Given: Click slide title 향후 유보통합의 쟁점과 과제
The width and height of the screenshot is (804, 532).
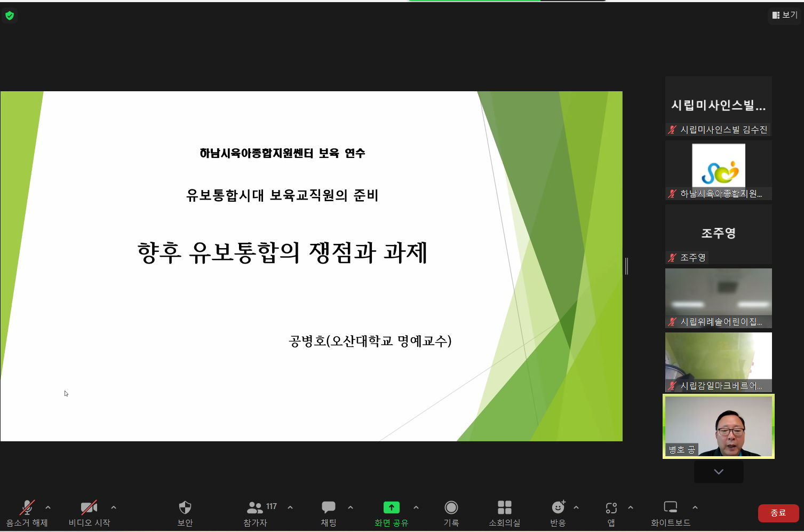Looking at the screenshot, I should coord(282,252).
